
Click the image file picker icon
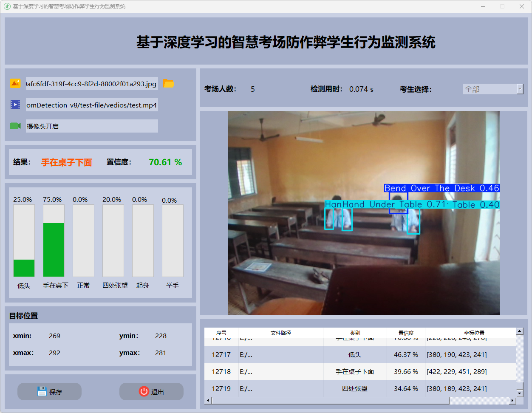[x=15, y=83]
